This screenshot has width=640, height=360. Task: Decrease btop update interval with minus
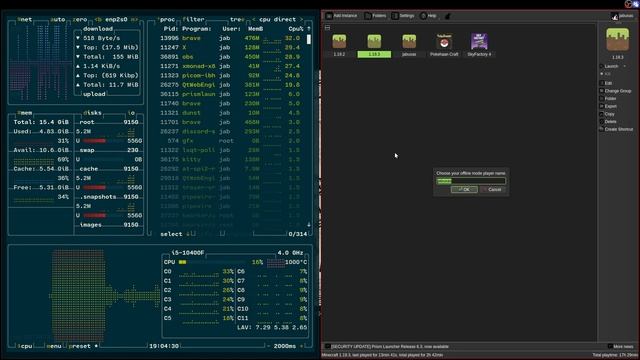(x=269, y=346)
